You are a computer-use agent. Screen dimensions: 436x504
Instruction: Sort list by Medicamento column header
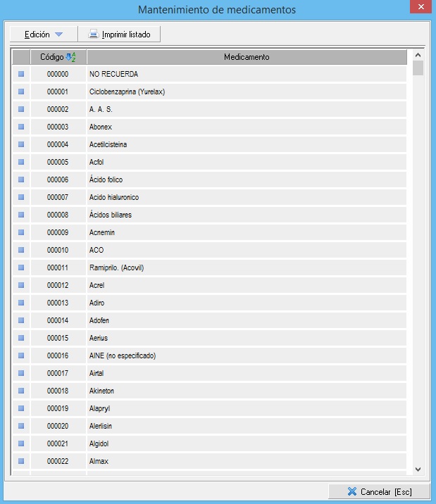tap(247, 57)
